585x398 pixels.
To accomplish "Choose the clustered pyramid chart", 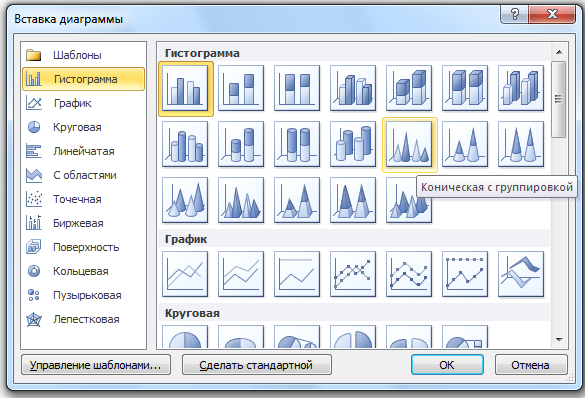I will coord(241,200).
